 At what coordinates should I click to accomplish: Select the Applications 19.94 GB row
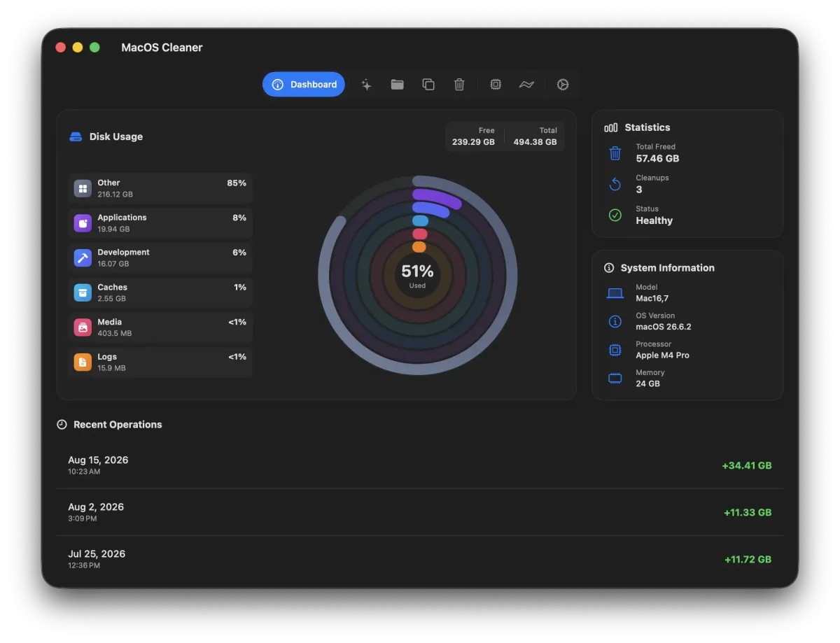(161, 223)
